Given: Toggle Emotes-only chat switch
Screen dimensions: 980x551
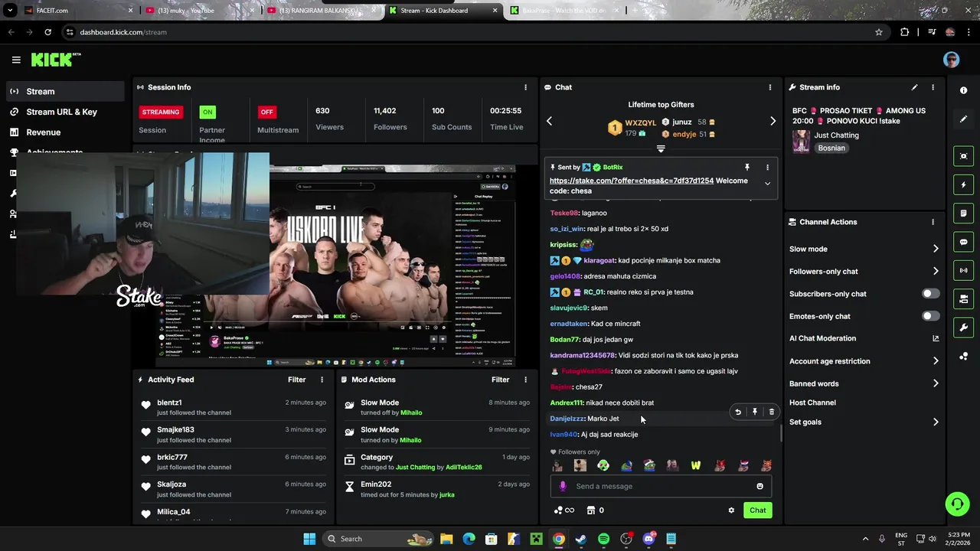Looking at the screenshot, I should click(x=930, y=316).
